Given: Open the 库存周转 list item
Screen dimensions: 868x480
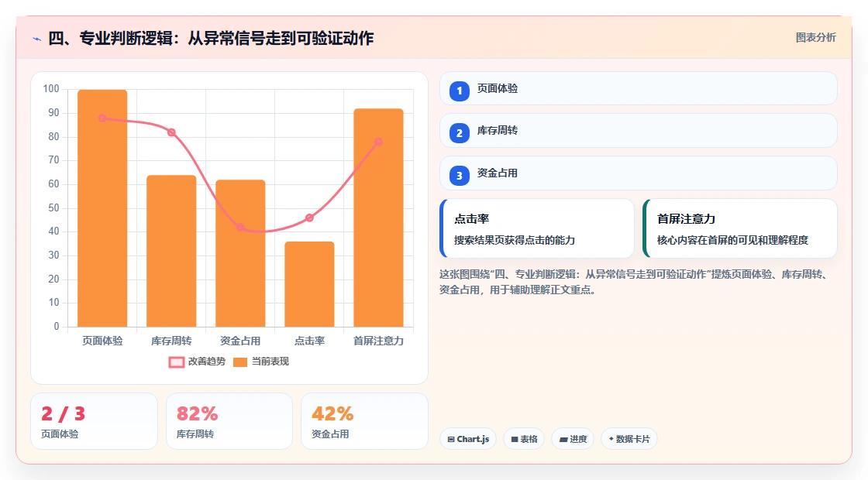Looking at the screenshot, I should [x=639, y=131].
